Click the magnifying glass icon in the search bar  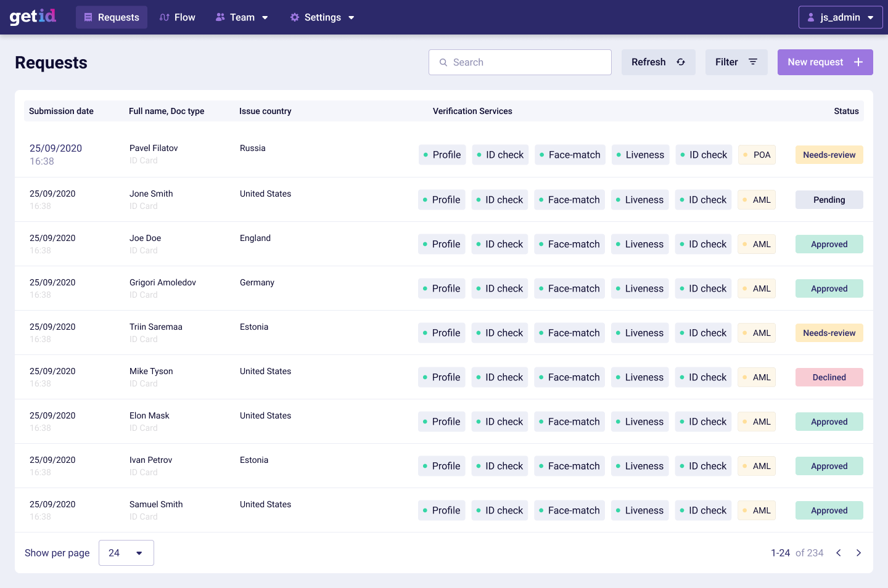tap(443, 62)
